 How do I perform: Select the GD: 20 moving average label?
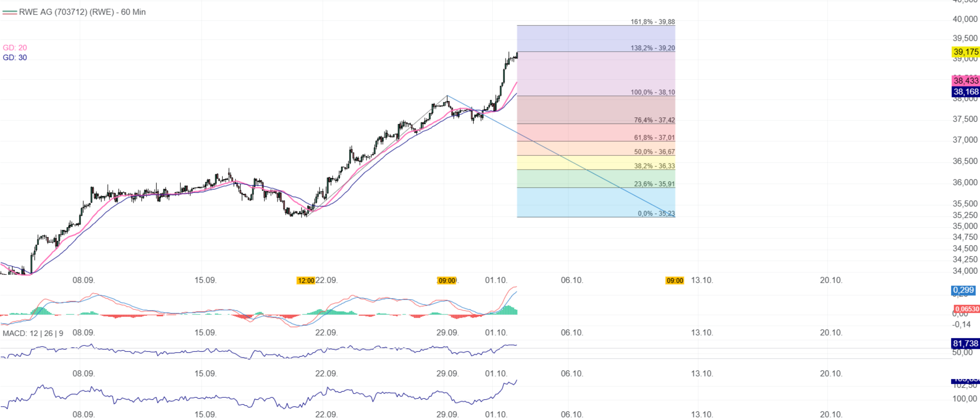pos(15,48)
